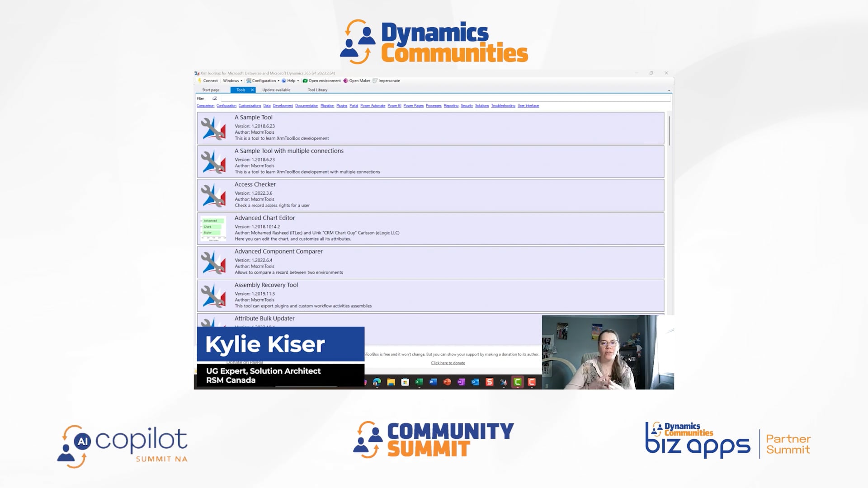The image size is (868, 488).
Task: Filter by Power Automate category link
Action: click(373, 106)
